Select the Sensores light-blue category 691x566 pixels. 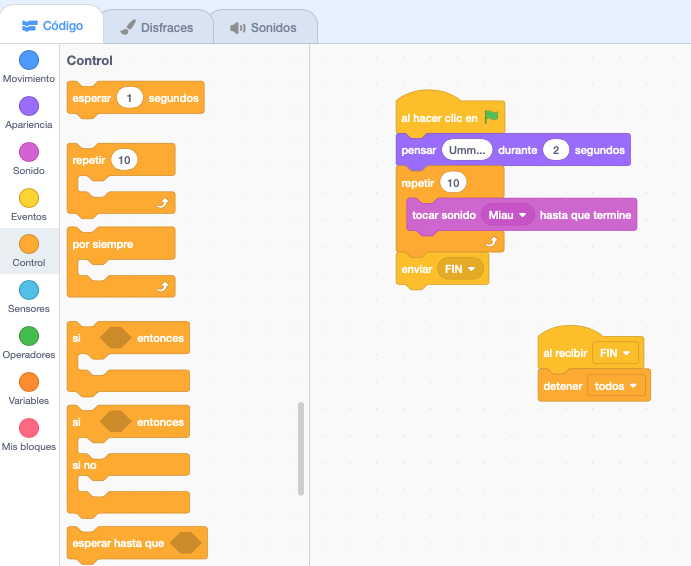pyautogui.click(x=29, y=291)
